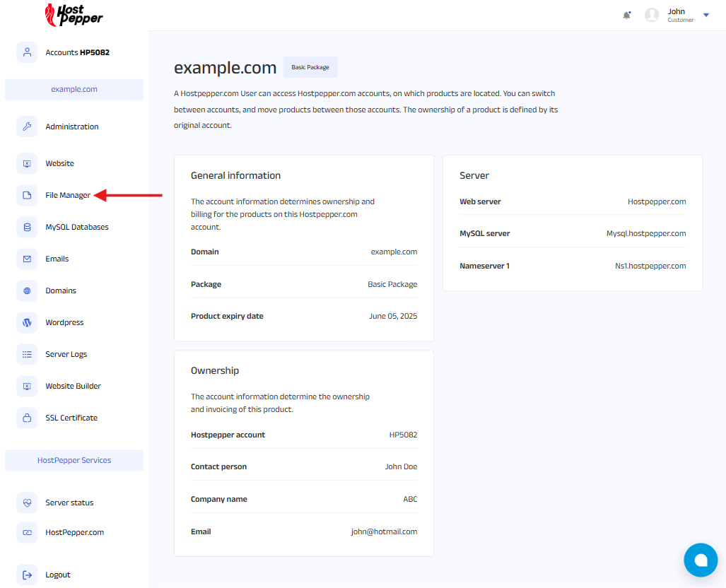
Task: Click the Server Logs list icon
Action: [x=27, y=354]
